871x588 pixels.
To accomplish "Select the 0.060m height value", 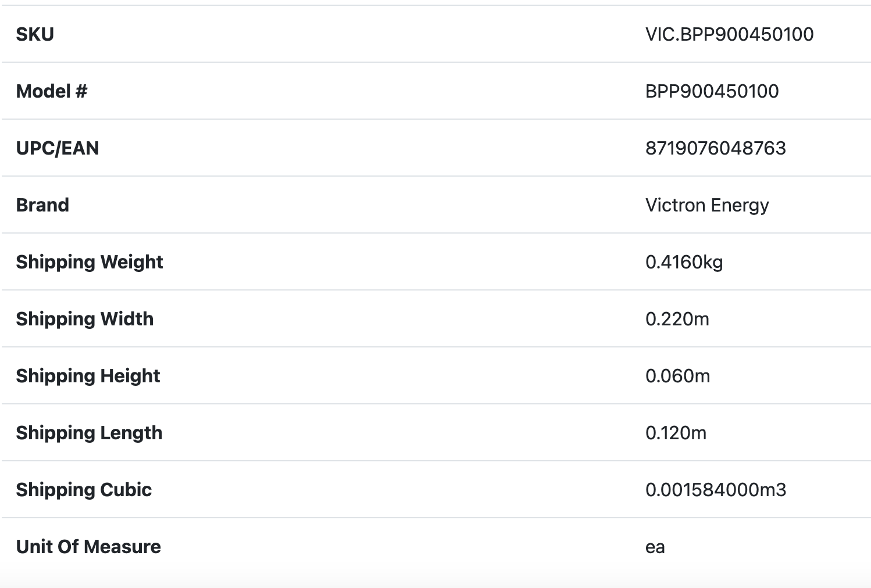I will (677, 376).
